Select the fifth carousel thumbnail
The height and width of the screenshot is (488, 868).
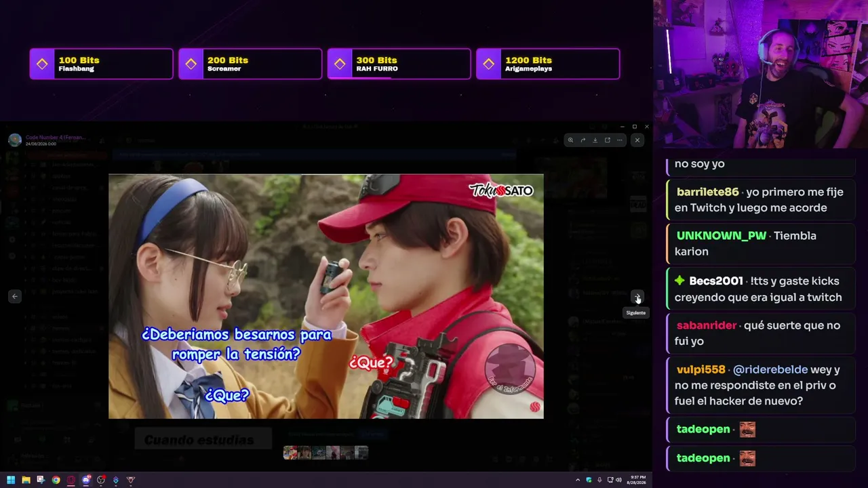347,453
